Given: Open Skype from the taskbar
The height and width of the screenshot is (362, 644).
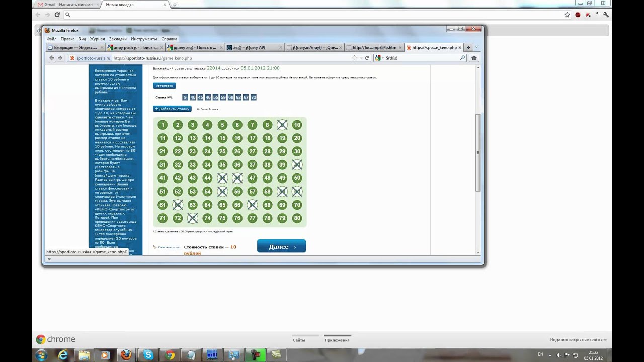Looking at the screenshot, I should pos(148,355).
